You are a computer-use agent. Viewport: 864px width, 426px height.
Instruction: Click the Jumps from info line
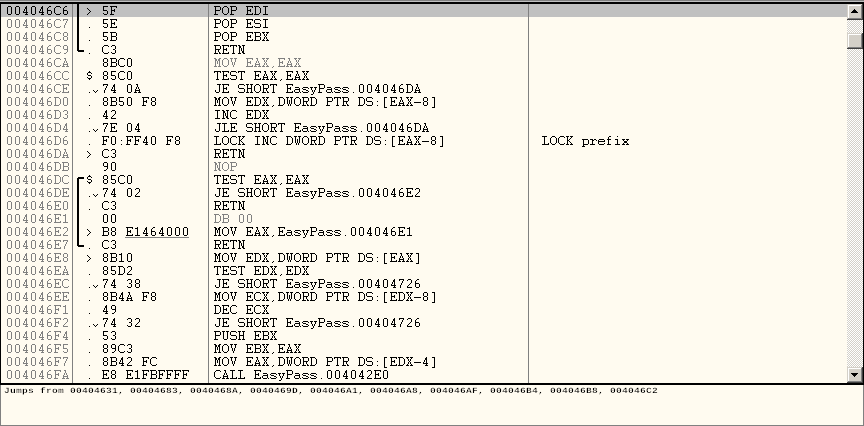(x=331, y=391)
